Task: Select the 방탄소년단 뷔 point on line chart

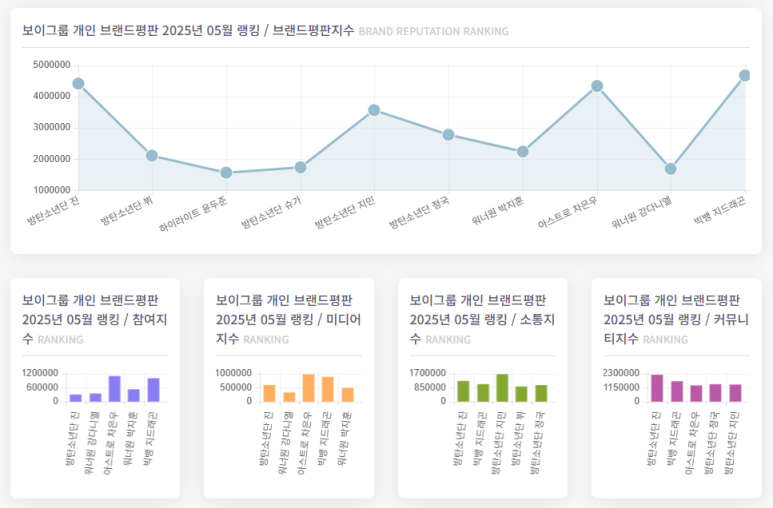Action: pos(152,155)
